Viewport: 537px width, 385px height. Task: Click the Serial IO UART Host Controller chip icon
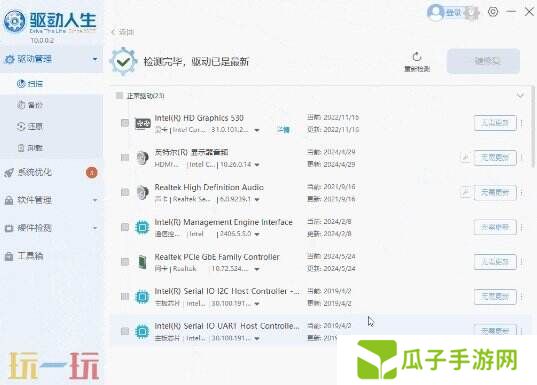[x=142, y=331]
